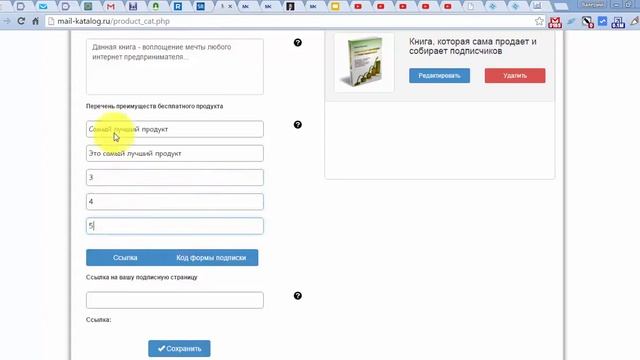Click the browser forward arrow
The image size is (640, 360).
pyautogui.click(x=6, y=21)
